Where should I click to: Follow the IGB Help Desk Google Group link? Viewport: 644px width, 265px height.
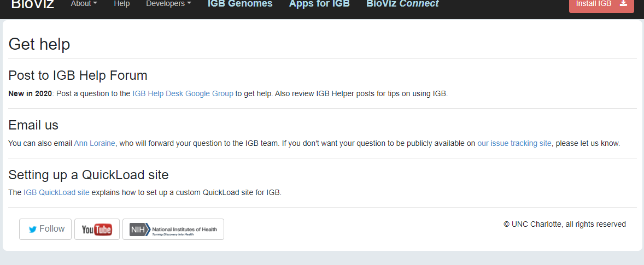[x=183, y=93]
